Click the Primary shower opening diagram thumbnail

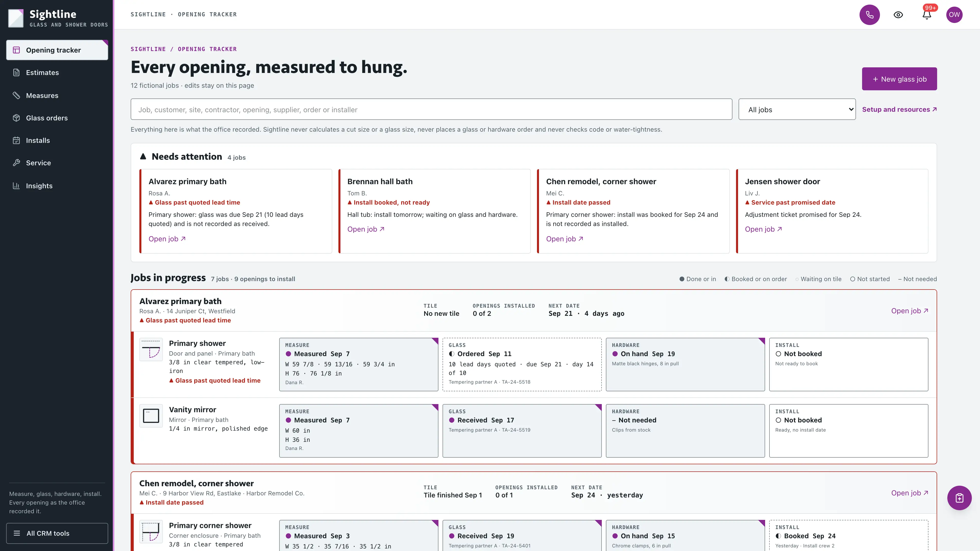(151, 349)
